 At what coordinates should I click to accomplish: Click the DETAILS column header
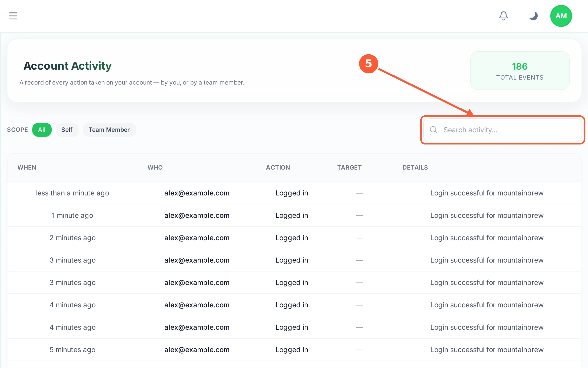(x=415, y=168)
